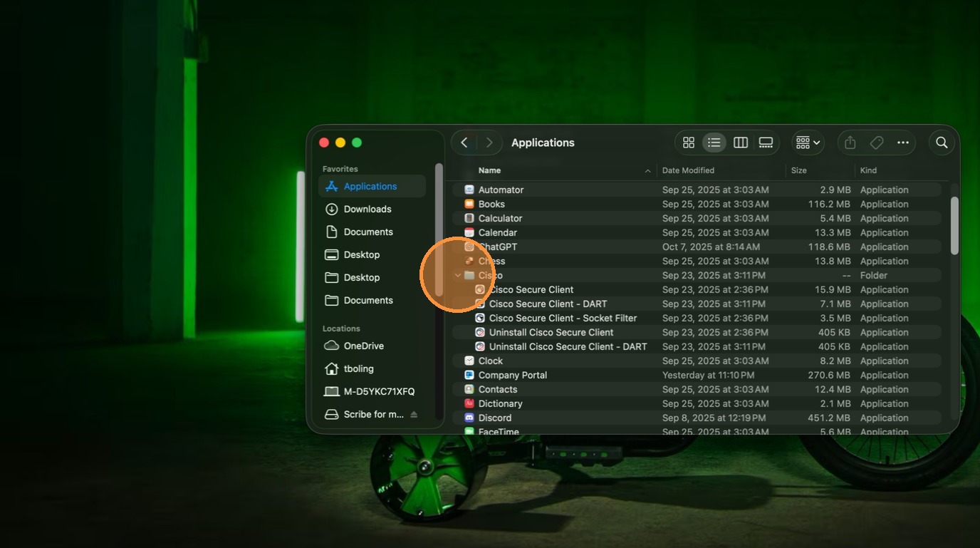
Task: Click the Folder kind cell
Action: pos(874,275)
